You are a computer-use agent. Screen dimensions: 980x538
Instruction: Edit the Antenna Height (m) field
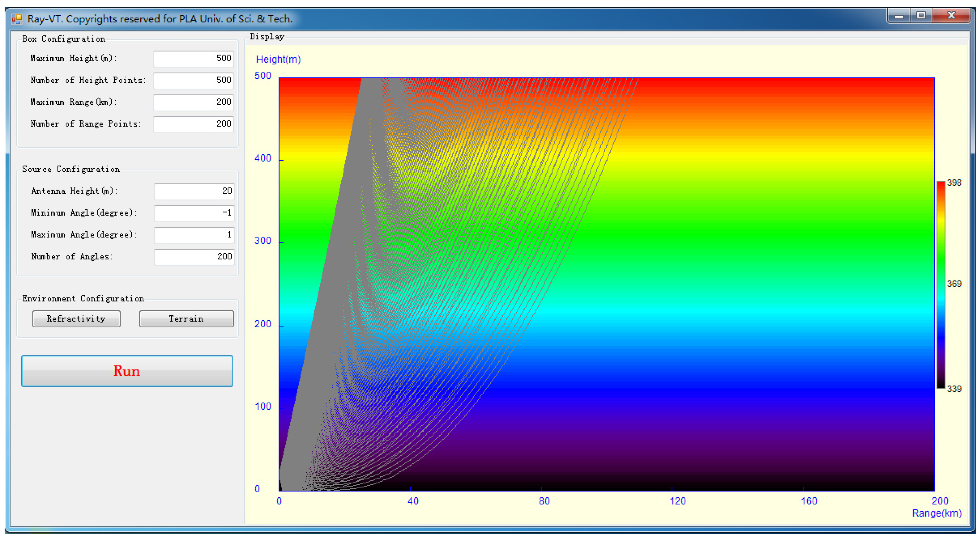(194, 191)
